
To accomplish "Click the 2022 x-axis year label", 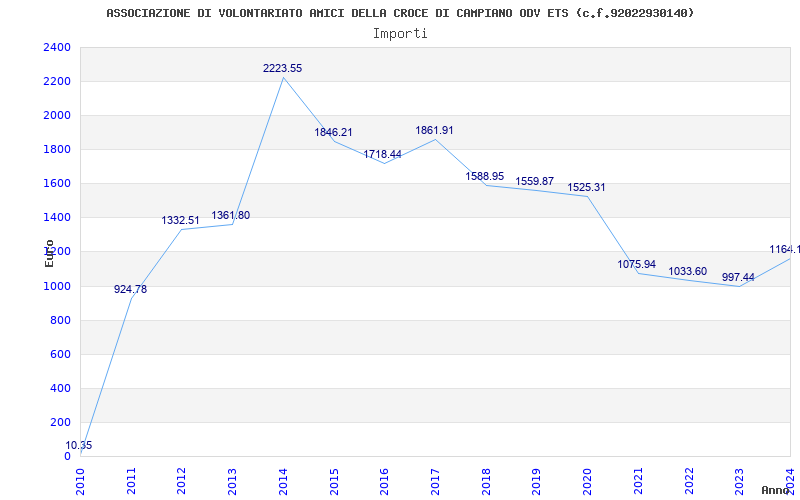I will click(688, 482).
